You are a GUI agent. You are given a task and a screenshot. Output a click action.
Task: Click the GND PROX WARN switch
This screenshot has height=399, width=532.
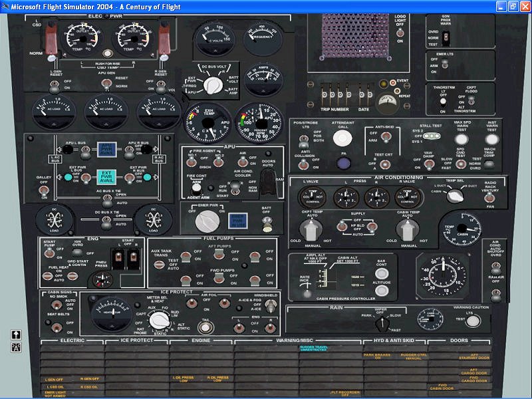click(x=446, y=39)
